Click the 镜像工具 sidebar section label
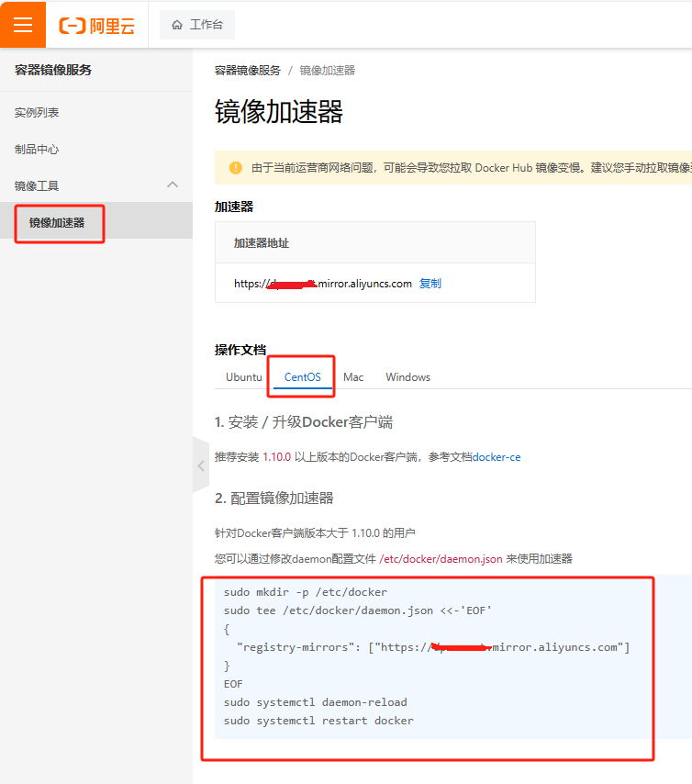 click(37, 186)
